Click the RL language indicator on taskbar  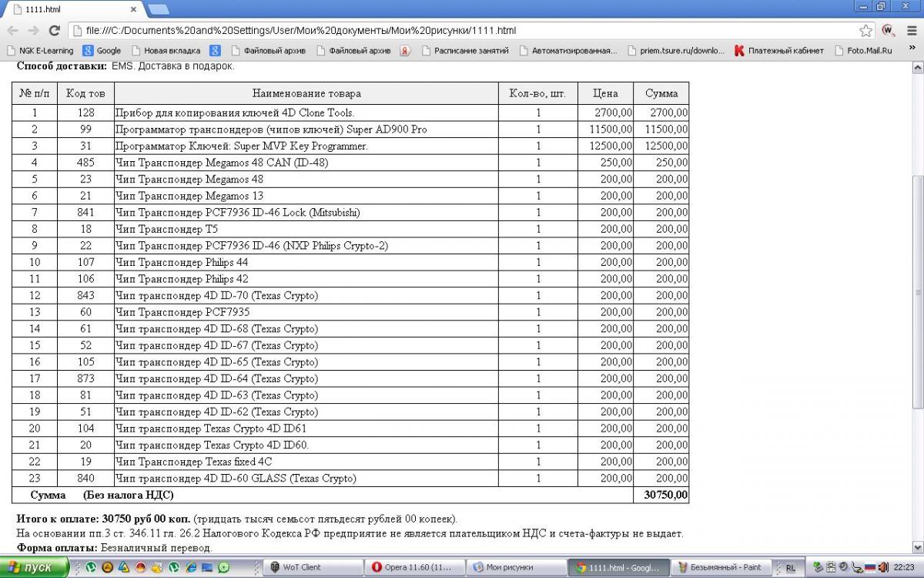tap(791, 568)
